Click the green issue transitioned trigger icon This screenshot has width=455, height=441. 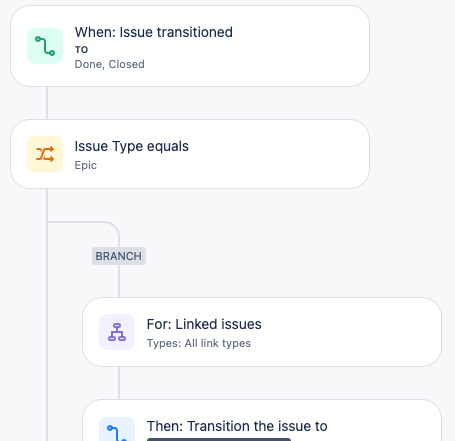pyautogui.click(x=45, y=46)
